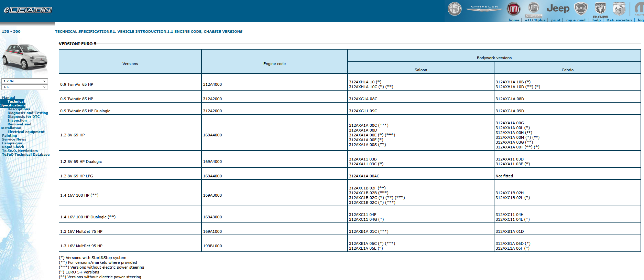This screenshot has height=280, width=644.
Task: Select the 1.3 16V MultiJet 95 HP cell
Action: pyautogui.click(x=130, y=243)
